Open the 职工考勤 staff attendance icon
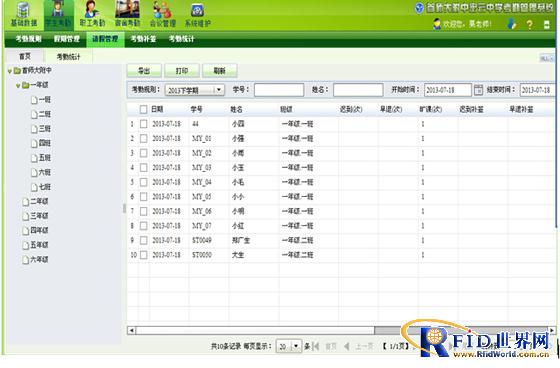 point(92,10)
